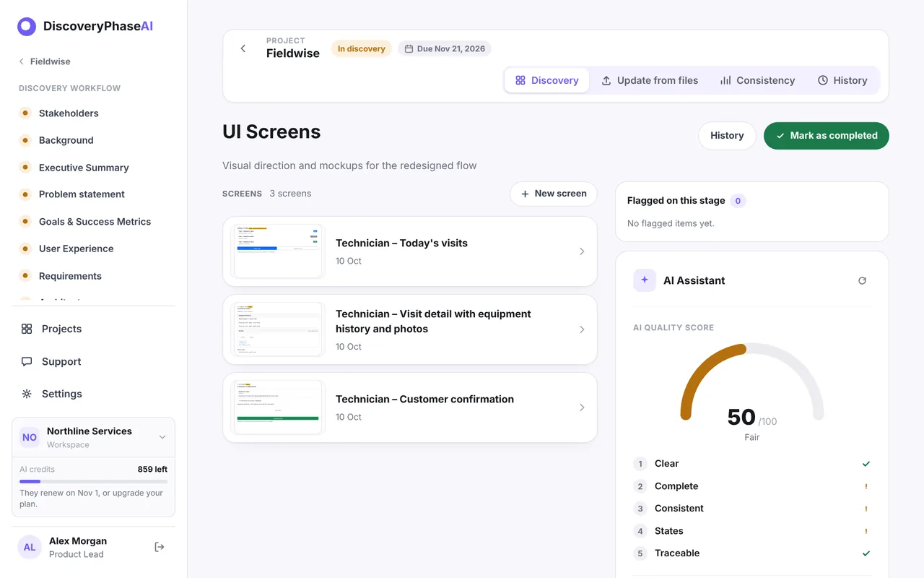Click the calendar icon in the due date badge
Viewport: 924px width, 578px height.
coord(409,49)
